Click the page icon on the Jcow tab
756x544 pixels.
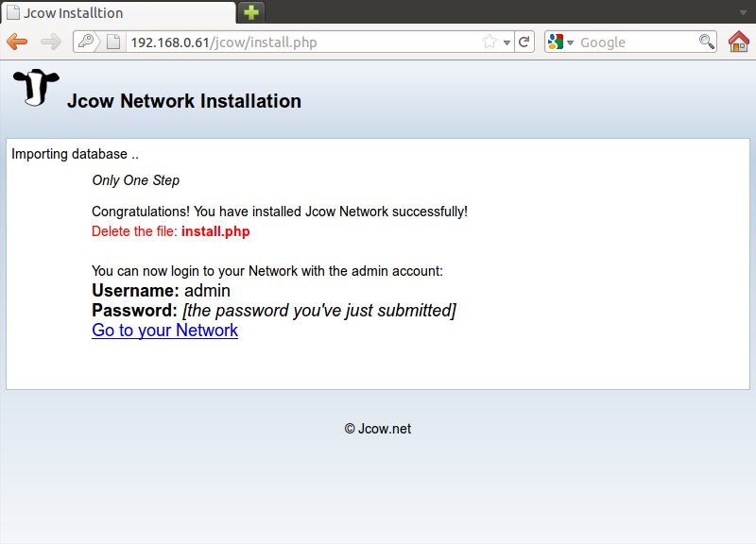pyautogui.click(x=13, y=12)
